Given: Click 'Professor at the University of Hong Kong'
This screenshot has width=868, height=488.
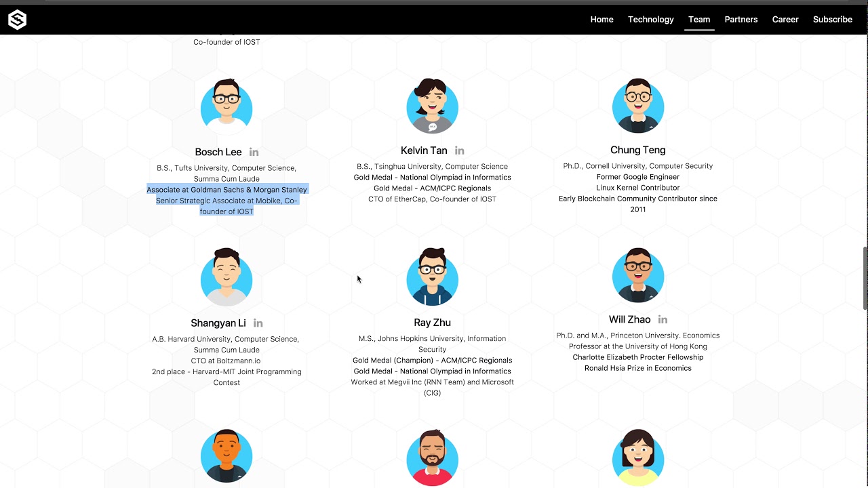Looking at the screenshot, I should click(x=638, y=346).
